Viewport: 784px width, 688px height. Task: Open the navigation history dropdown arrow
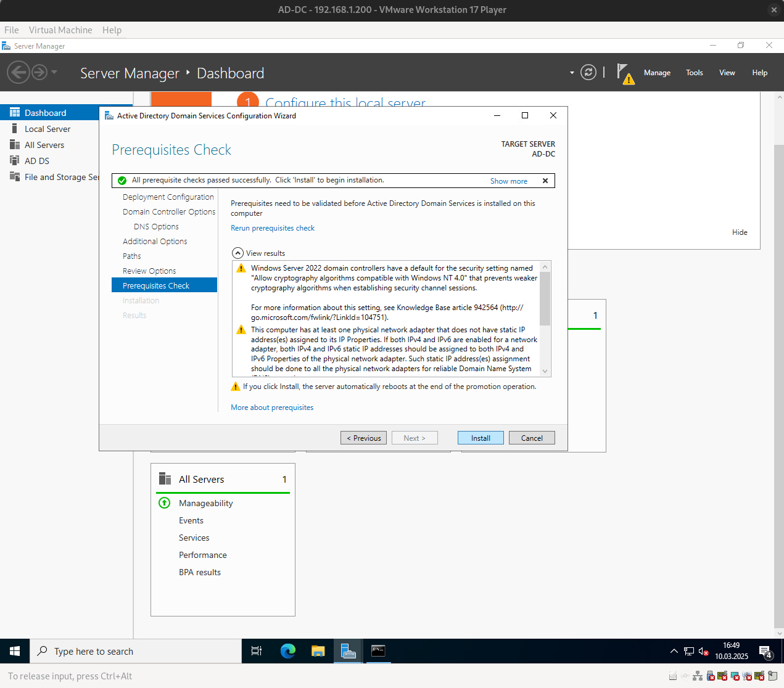click(x=54, y=73)
